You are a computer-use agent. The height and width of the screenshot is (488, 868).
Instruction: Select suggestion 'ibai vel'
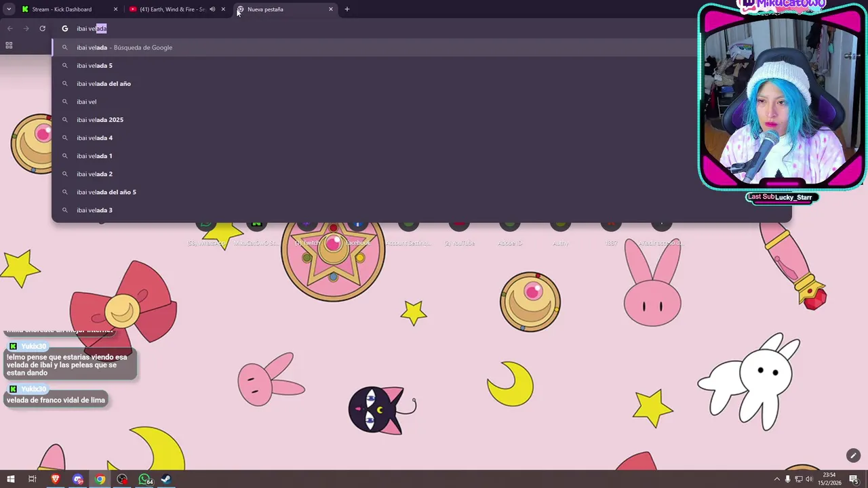point(420,102)
